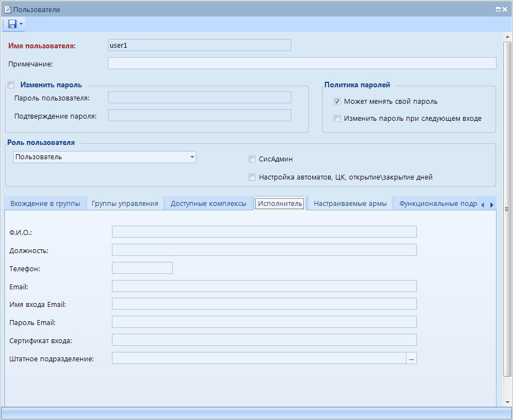Image resolution: width=513 pixels, height=420 pixels.
Task: Click ellipsis button for Штатное подразделение
Action: [411, 359]
